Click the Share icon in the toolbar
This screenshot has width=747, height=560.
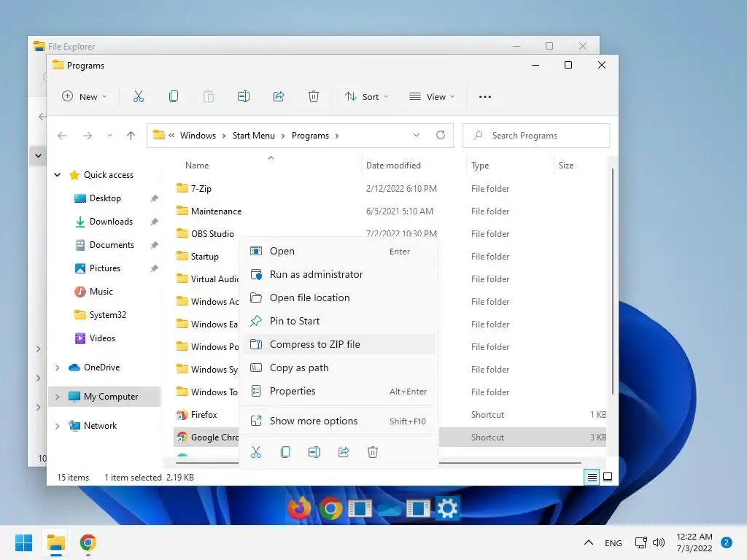pyautogui.click(x=279, y=97)
